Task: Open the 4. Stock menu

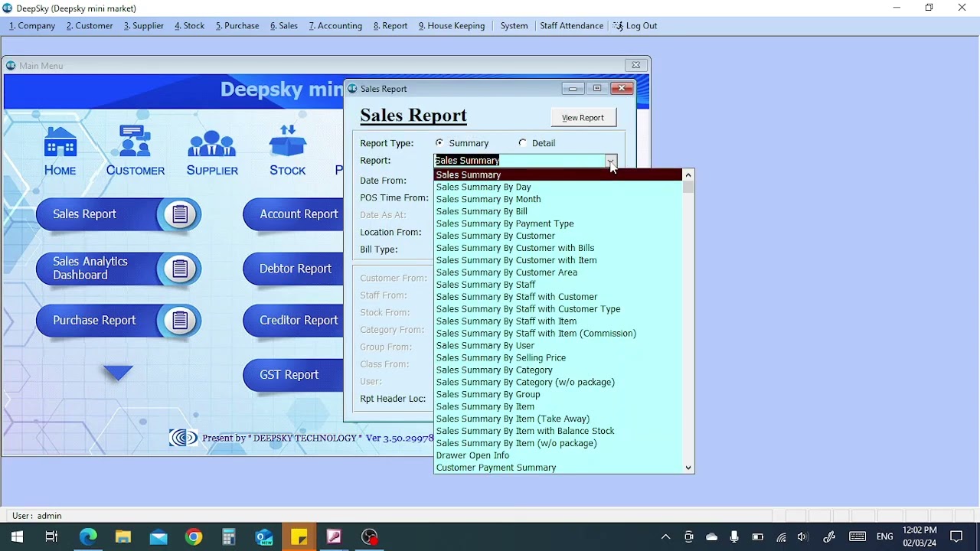Action: coord(189,26)
